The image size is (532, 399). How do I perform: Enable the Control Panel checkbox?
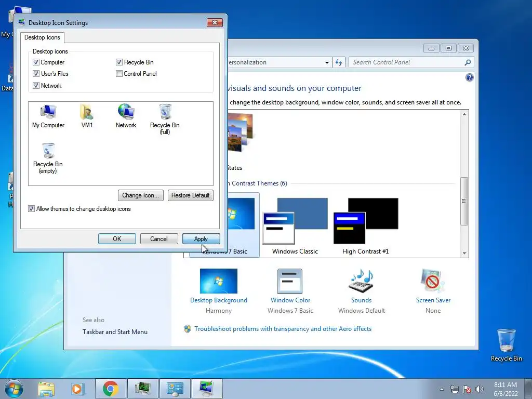[119, 74]
